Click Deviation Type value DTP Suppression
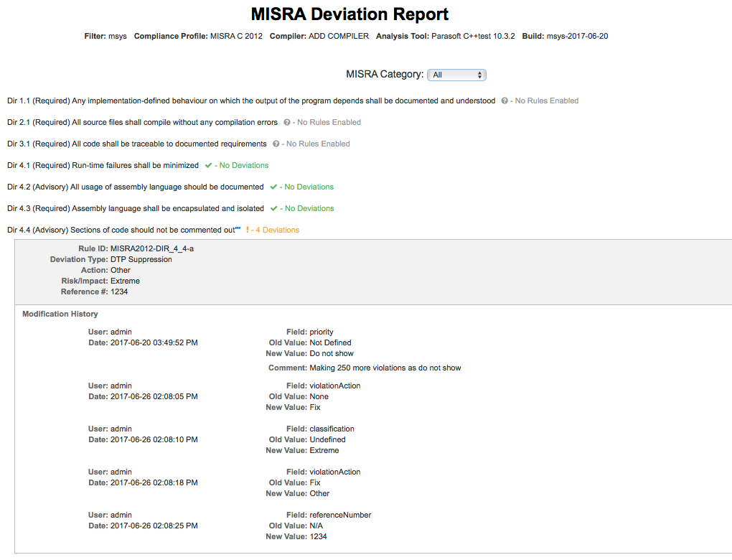This screenshot has height=560, width=732. [x=141, y=259]
